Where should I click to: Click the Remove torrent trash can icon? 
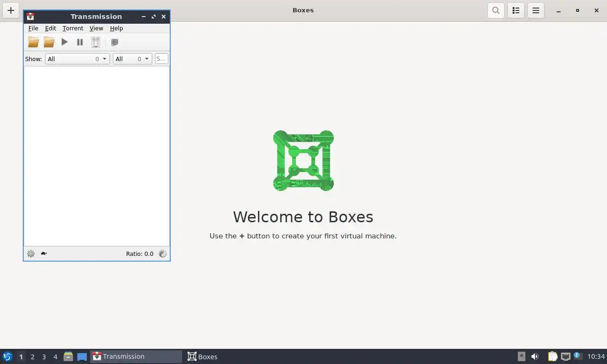[x=96, y=42]
